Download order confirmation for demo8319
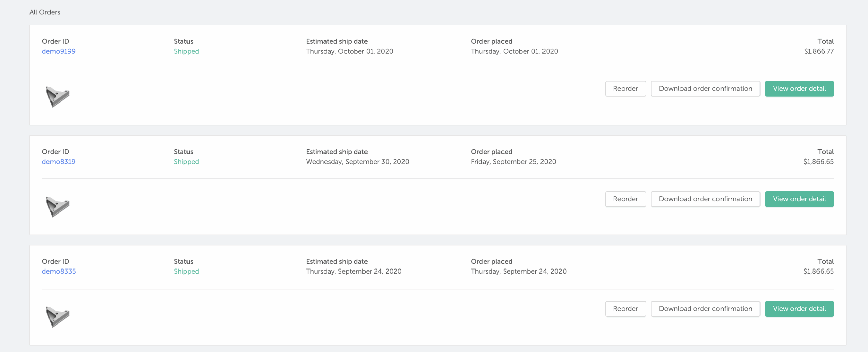 pyautogui.click(x=705, y=199)
